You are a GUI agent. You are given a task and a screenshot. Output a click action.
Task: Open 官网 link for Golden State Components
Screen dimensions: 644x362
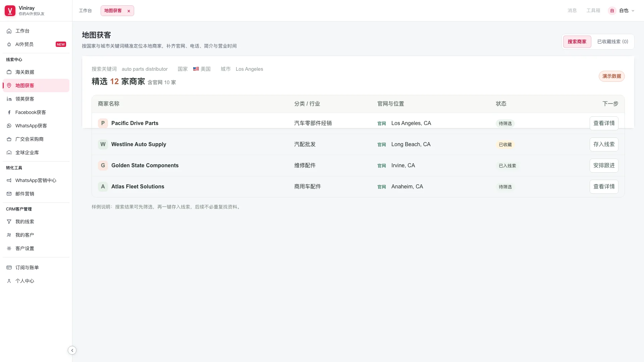point(382,166)
